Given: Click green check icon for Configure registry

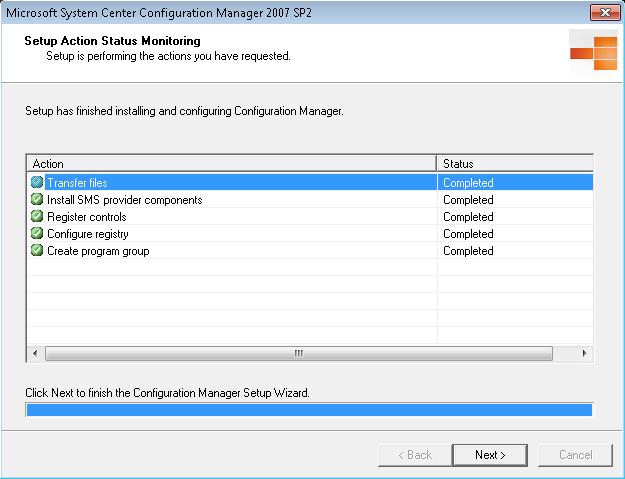Looking at the screenshot, I should coord(37,233).
